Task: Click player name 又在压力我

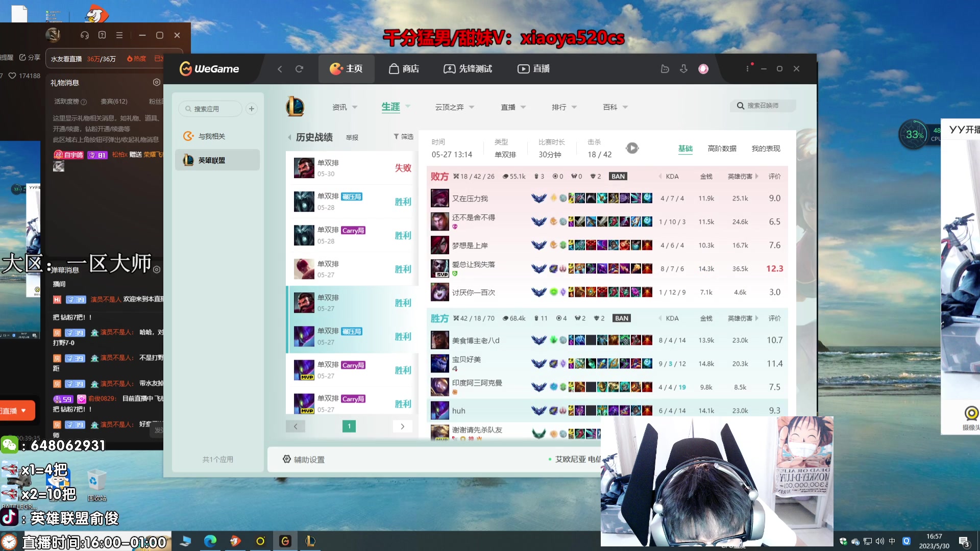Action: 470,198
